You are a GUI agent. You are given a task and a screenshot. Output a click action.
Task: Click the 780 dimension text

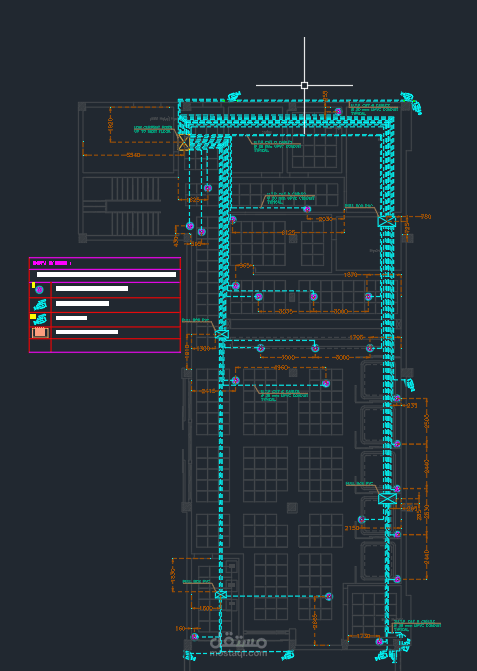(426, 217)
